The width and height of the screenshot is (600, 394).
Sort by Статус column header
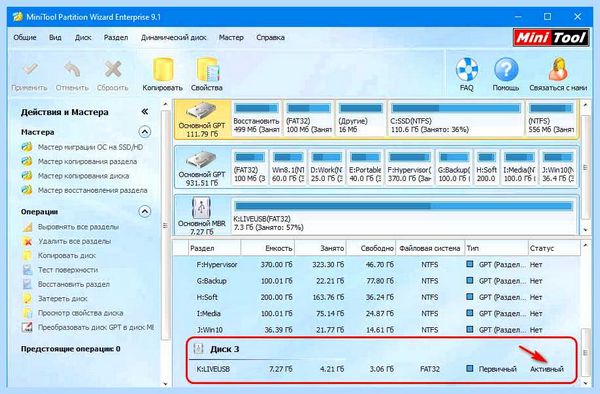[554, 248]
